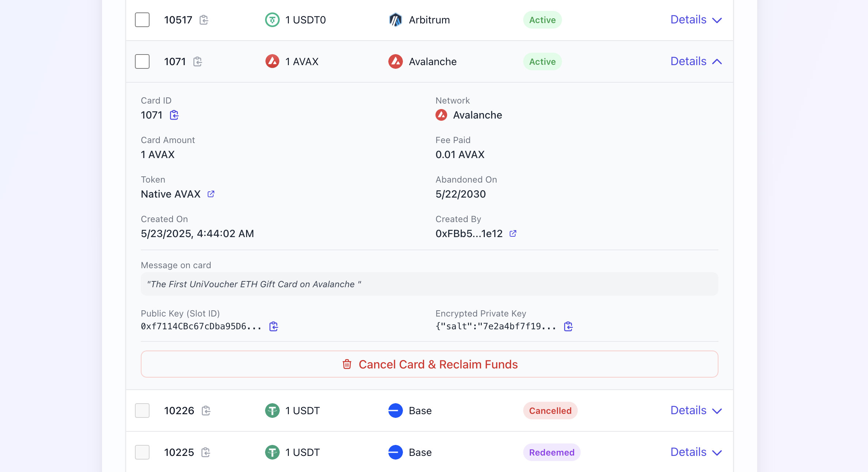The height and width of the screenshot is (472, 868).
Task: Click Base network logo in row 10226
Action: [x=396, y=411]
